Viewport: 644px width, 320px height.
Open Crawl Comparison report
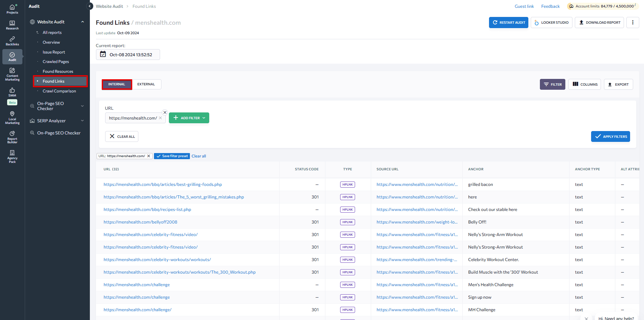[59, 91]
